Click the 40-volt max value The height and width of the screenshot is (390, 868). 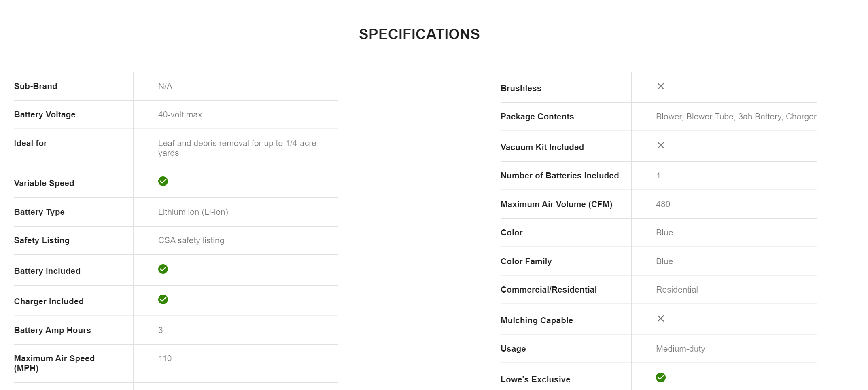pos(180,114)
